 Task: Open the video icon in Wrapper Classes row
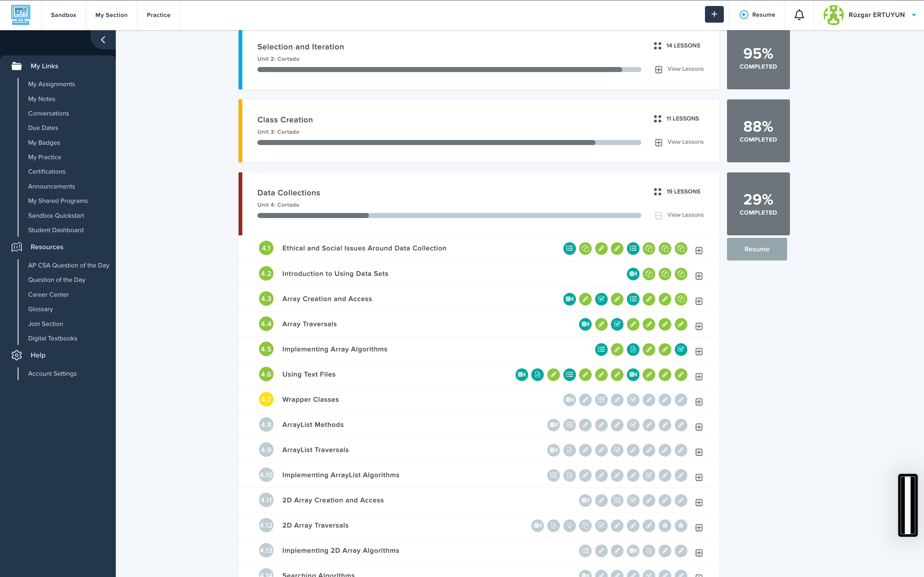[x=569, y=400]
